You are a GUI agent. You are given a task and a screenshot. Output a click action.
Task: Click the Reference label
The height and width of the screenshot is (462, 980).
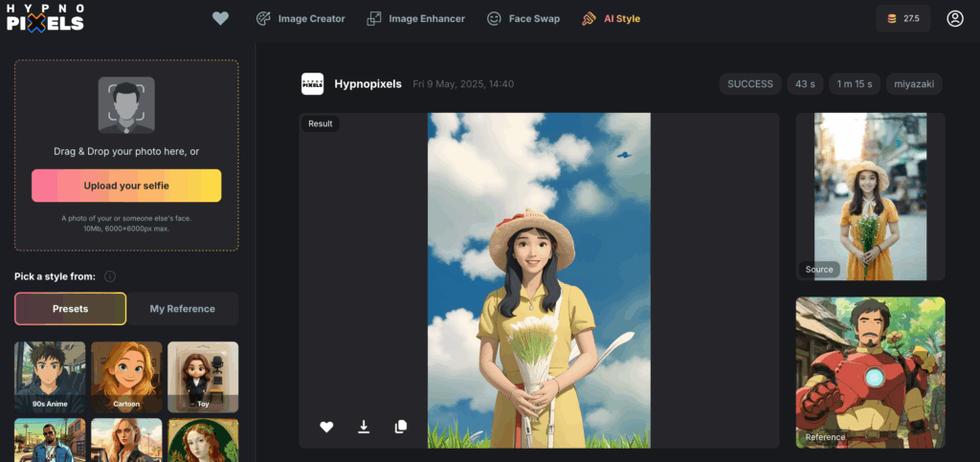point(825,437)
